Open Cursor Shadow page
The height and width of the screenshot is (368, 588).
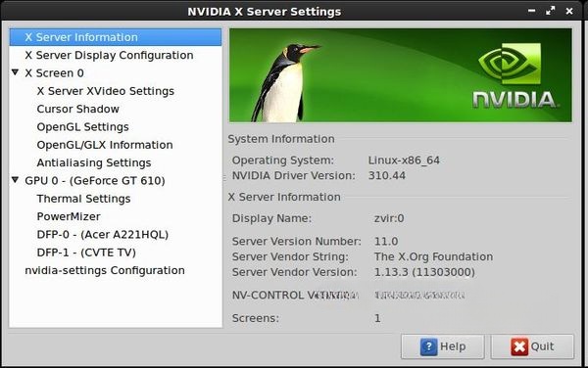click(78, 109)
